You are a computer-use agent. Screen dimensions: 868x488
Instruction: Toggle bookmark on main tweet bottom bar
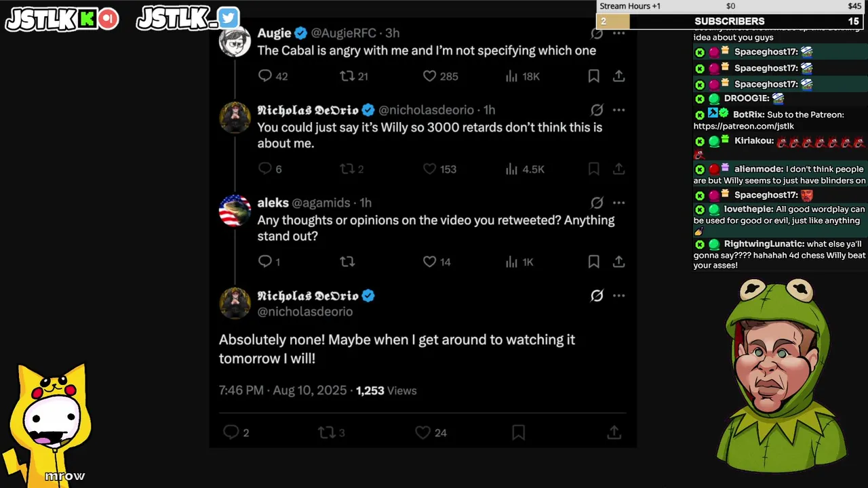[x=518, y=432]
